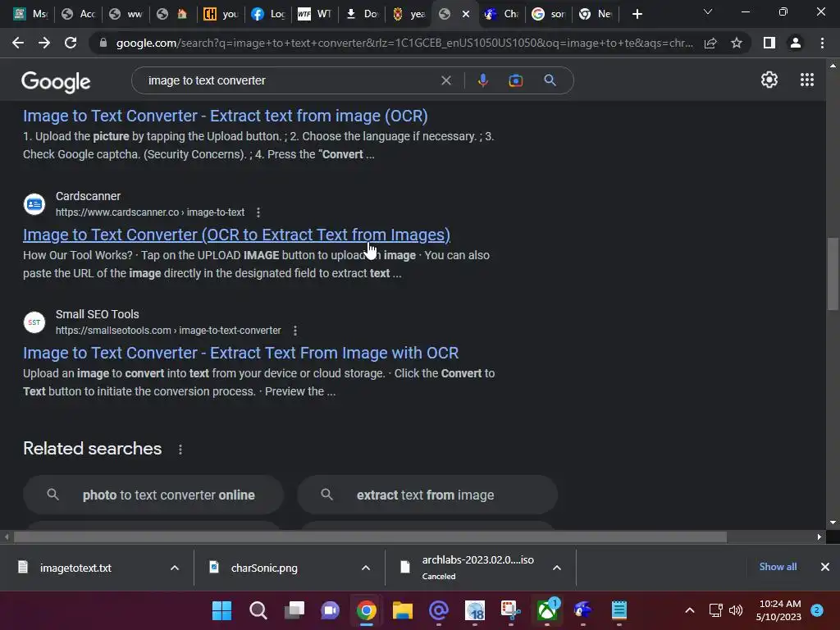This screenshot has height=630, width=840.
Task: Switch to the 'Do' downloads tab
Action: [x=363, y=14]
